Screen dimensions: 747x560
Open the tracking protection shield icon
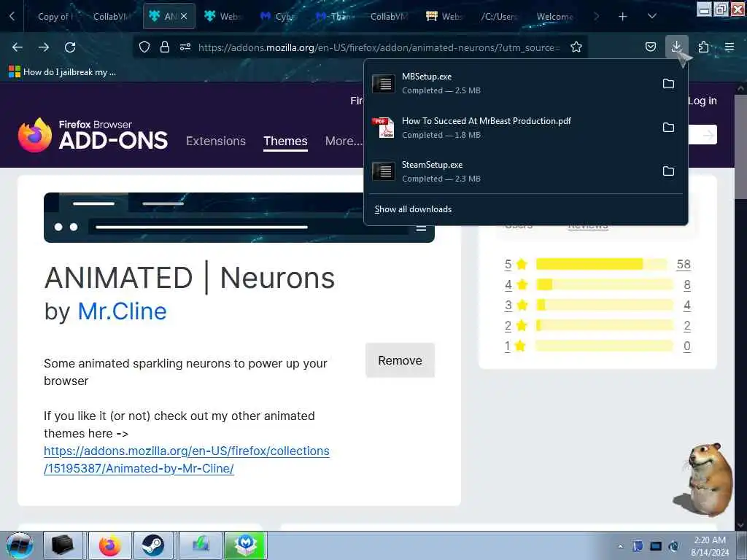(144, 47)
